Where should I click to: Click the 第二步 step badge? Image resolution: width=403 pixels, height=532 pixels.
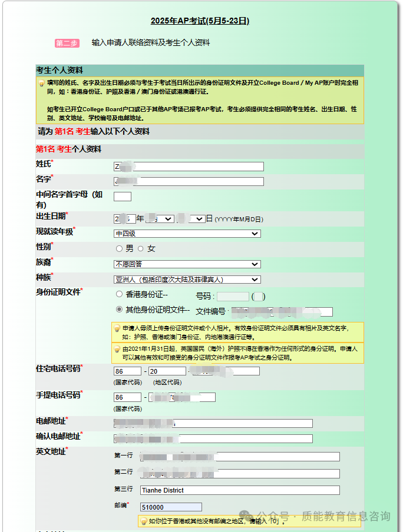tap(67, 43)
